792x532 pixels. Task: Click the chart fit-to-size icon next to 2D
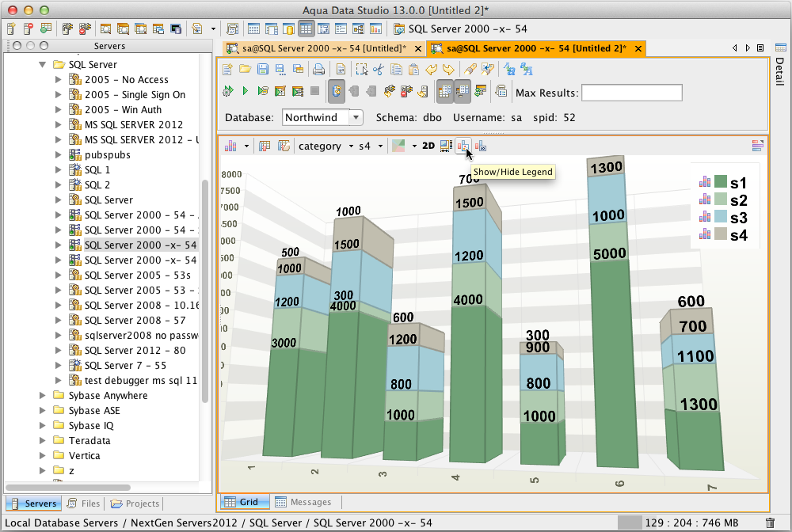(446, 146)
